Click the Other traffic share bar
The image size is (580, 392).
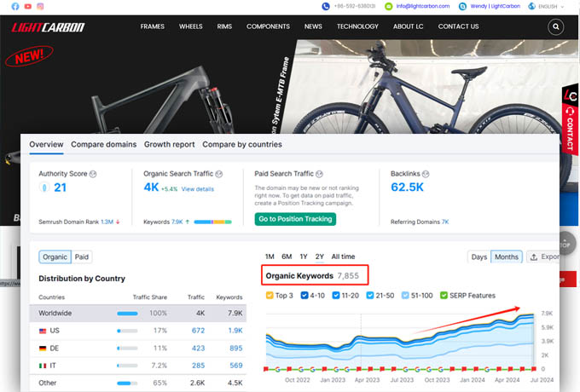click(127, 383)
